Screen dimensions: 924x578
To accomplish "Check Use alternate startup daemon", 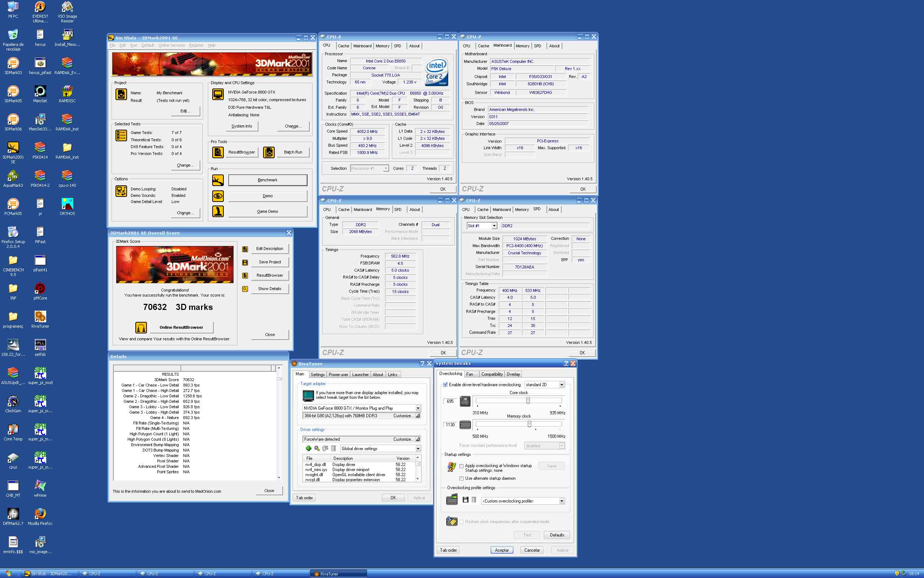I will point(462,479).
